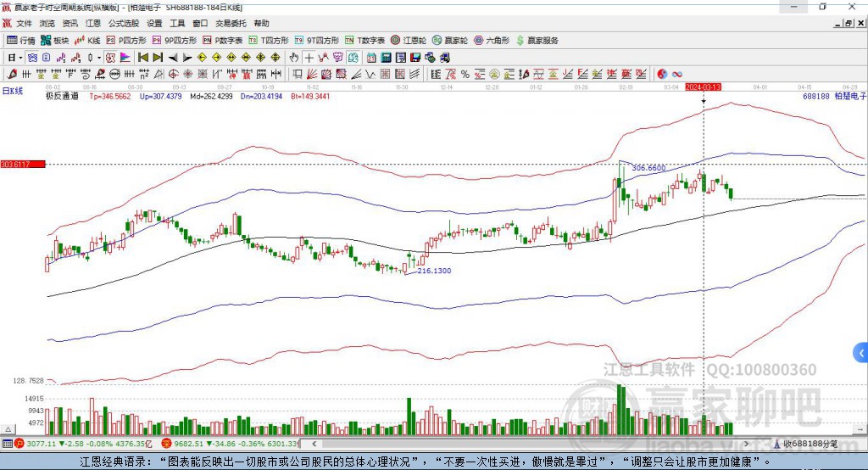Expand side panel with blue chevron
The width and height of the screenshot is (868, 470).
[861, 353]
